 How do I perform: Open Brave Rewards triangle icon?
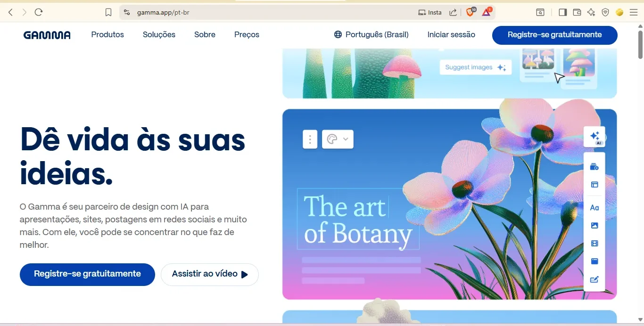(x=487, y=12)
